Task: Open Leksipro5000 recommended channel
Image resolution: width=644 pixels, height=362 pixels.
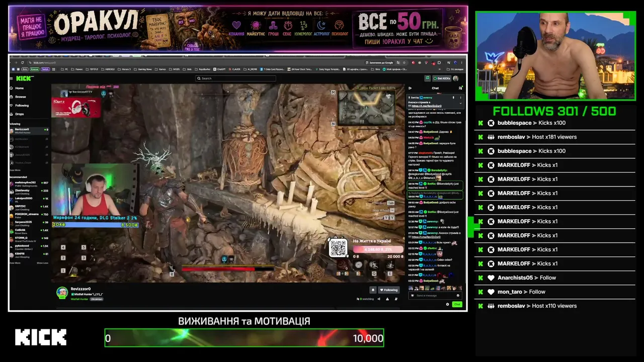Action: tap(29, 200)
